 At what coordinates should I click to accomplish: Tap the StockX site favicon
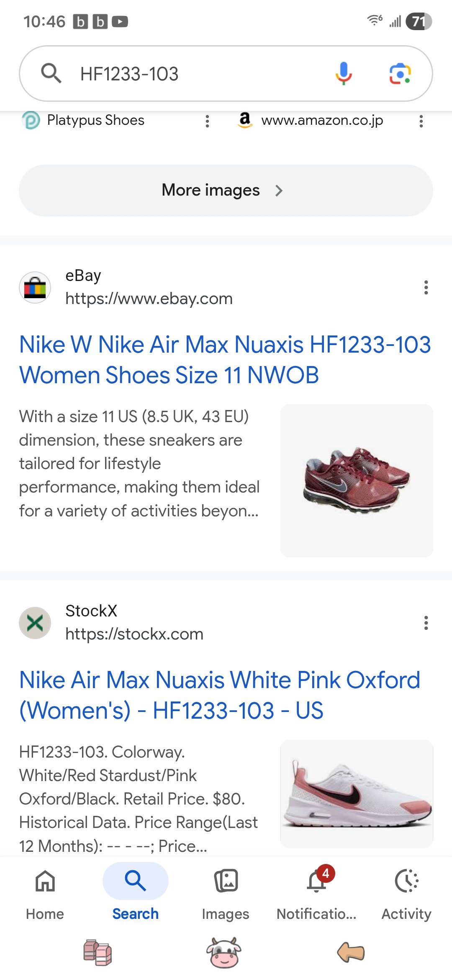click(x=35, y=623)
